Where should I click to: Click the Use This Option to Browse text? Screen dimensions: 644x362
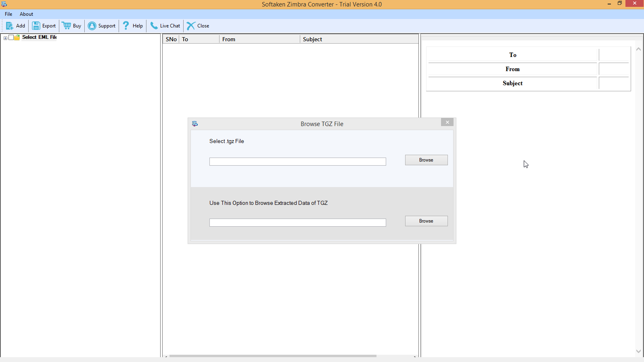(268, 203)
